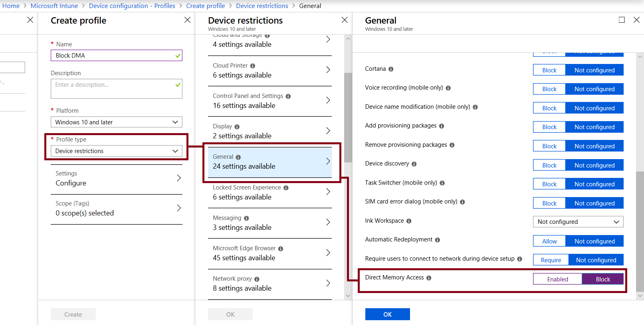Click info icon beside Automatic Redeployment

pyautogui.click(x=438, y=240)
